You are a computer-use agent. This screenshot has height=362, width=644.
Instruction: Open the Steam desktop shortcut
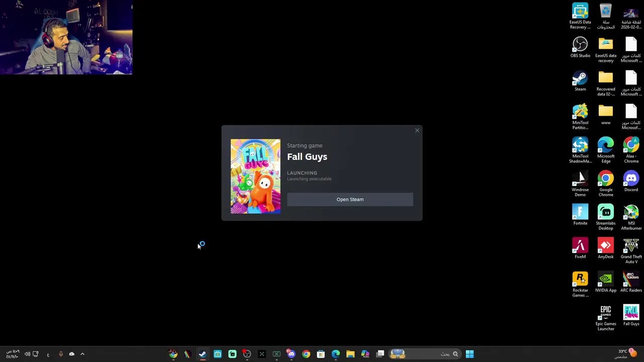pos(580,81)
